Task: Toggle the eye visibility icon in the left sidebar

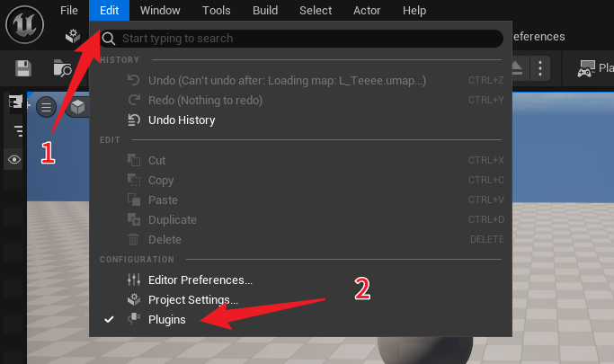Action: 14,160
